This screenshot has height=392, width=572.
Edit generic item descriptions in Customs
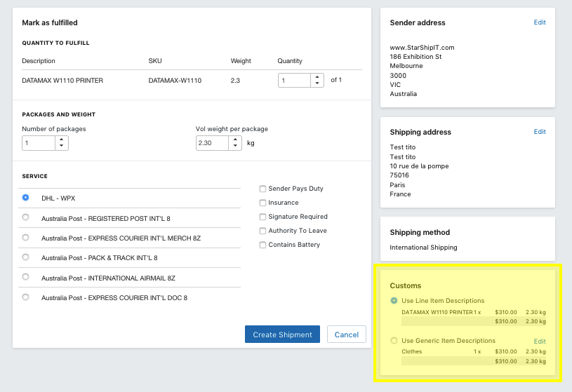tap(540, 342)
